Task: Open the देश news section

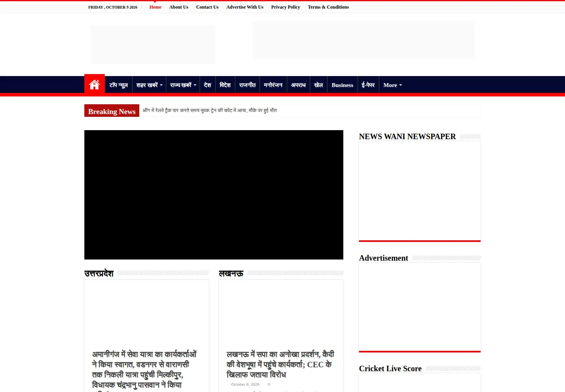Action: click(x=208, y=85)
